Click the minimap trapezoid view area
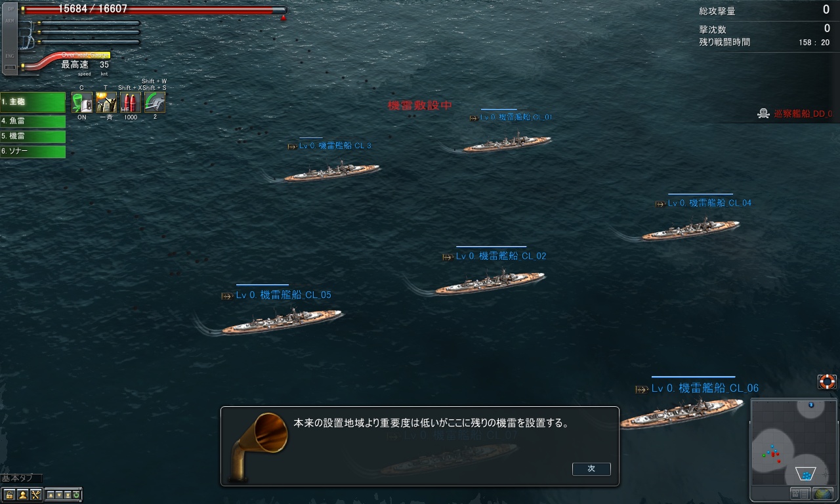This screenshot has height=504, width=840. tap(805, 474)
